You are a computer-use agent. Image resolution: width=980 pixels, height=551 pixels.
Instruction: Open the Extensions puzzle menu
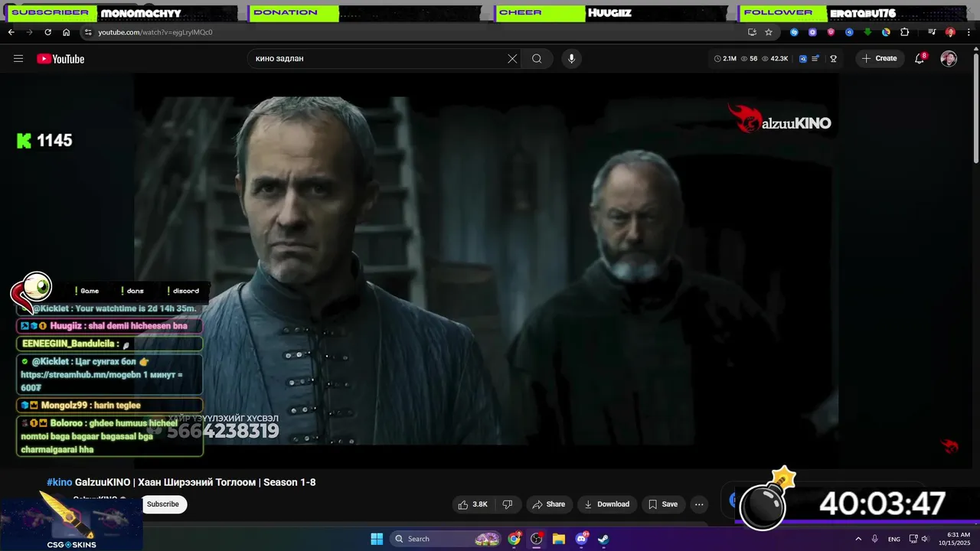coord(904,32)
